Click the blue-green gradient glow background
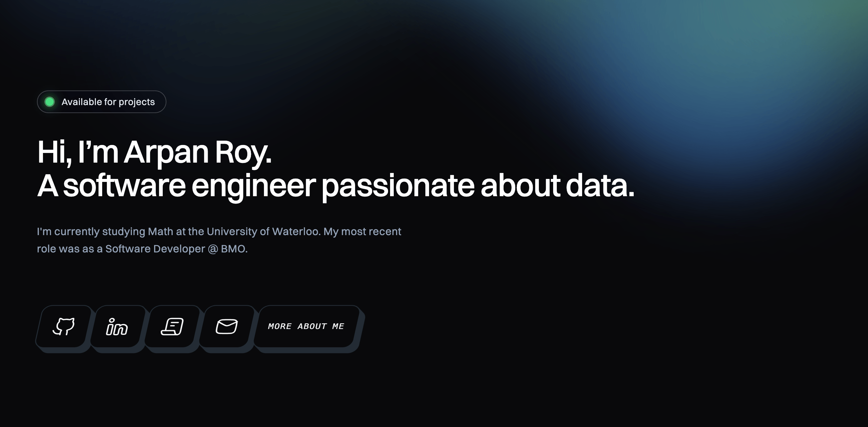 click(708, 68)
